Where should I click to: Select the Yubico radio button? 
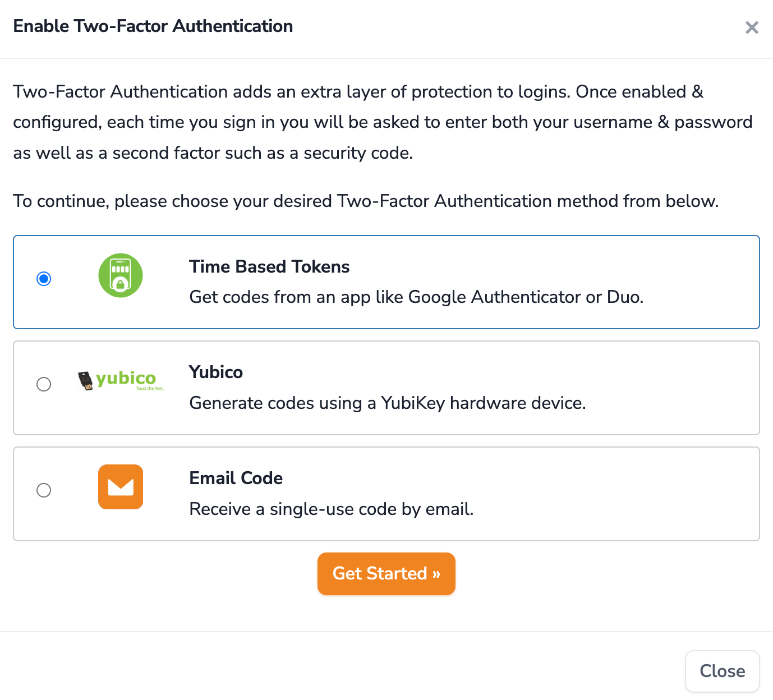pos(44,384)
